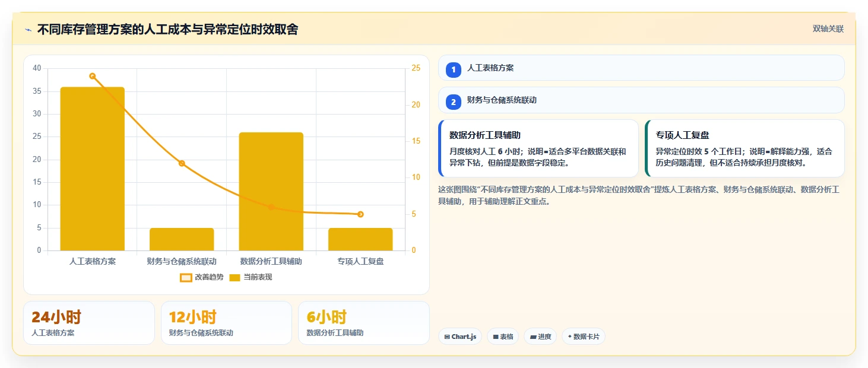
Task: Select step 2 财务与仓储系统联动 row
Action: (x=641, y=100)
